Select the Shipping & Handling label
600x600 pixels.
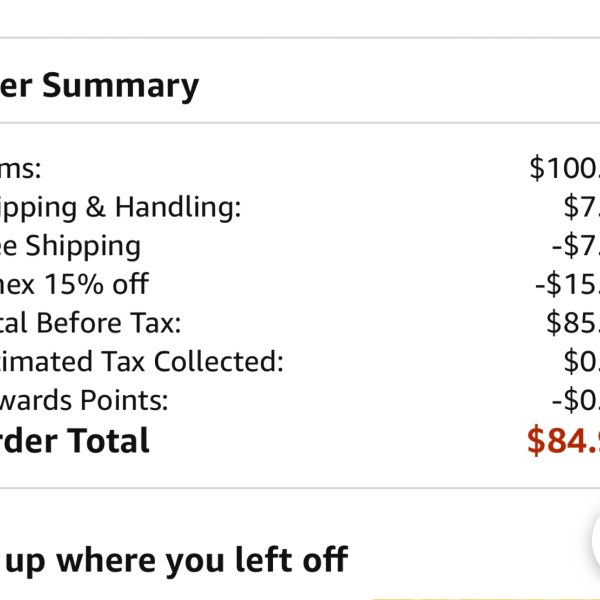(x=120, y=209)
